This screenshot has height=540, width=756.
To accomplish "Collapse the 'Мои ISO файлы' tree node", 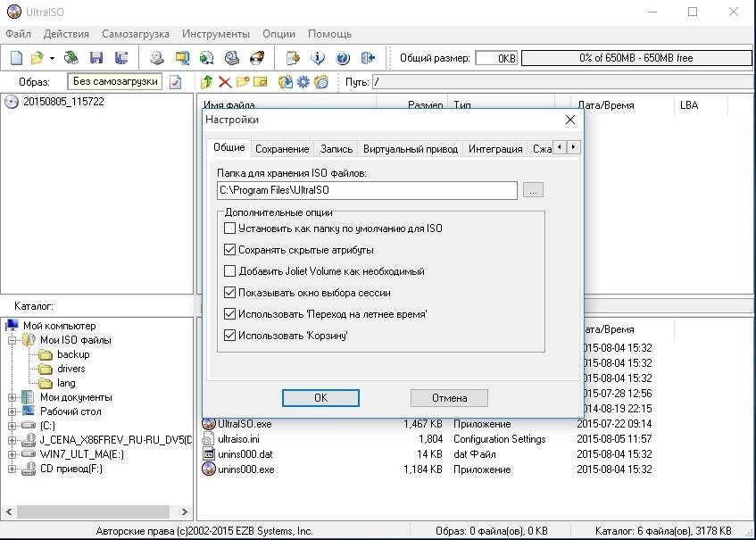I will click(x=12, y=340).
